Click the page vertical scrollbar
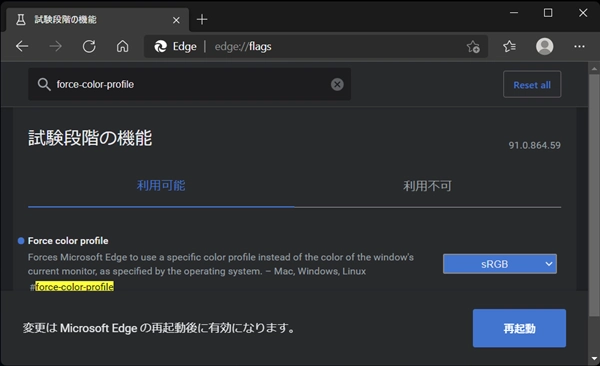600x366 pixels. pyautogui.click(x=594, y=195)
